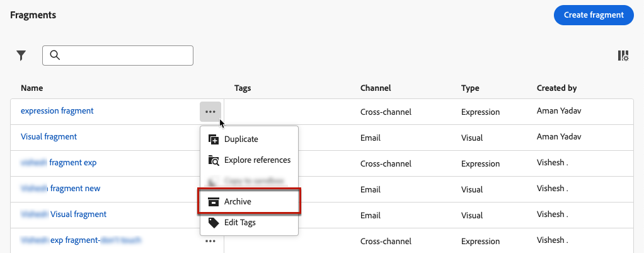Click the Duplicate icon in menu
Image resolution: width=644 pixels, height=253 pixels.
pos(213,139)
